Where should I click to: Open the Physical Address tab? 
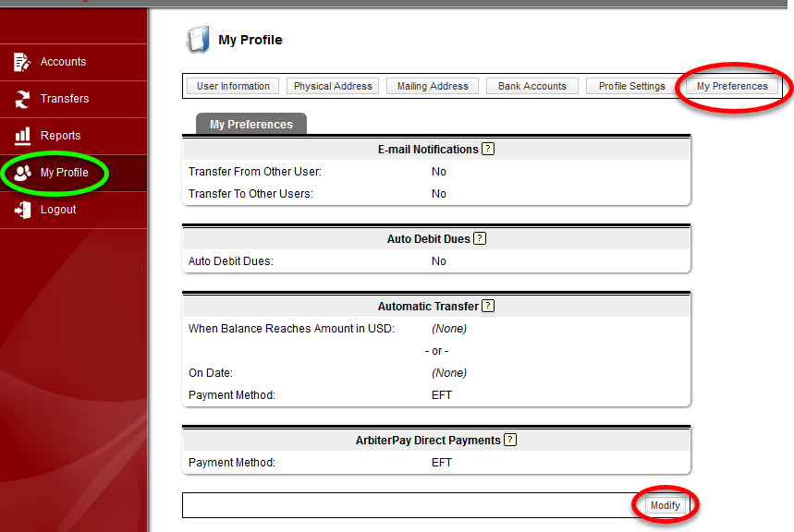click(333, 86)
